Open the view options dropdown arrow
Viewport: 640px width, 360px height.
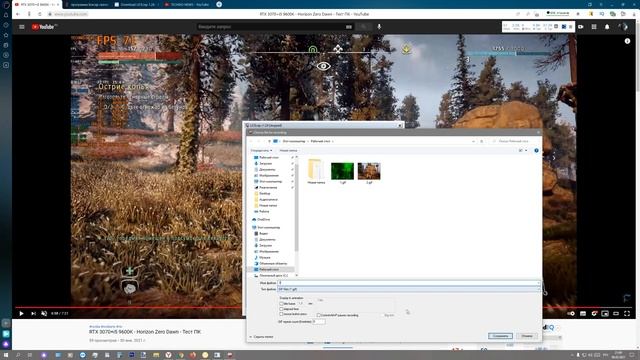point(526,151)
